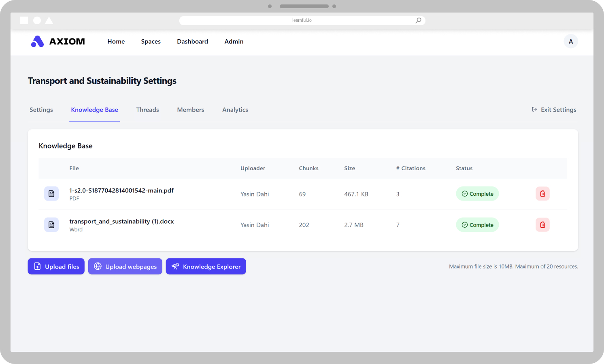Open Dashboard from the navigation bar
Viewport: 604px width, 364px height.
pyautogui.click(x=192, y=41)
